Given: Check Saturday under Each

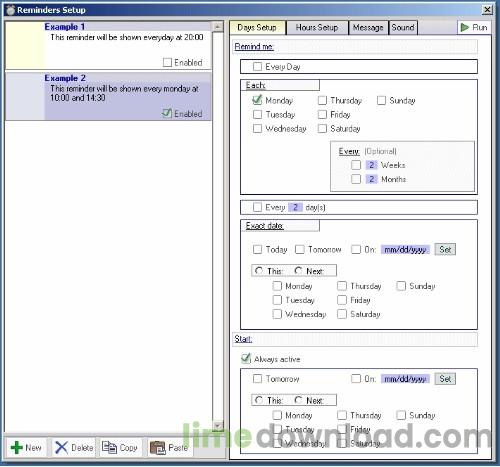Looking at the screenshot, I should pyautogui.click(x=322, y=128).
